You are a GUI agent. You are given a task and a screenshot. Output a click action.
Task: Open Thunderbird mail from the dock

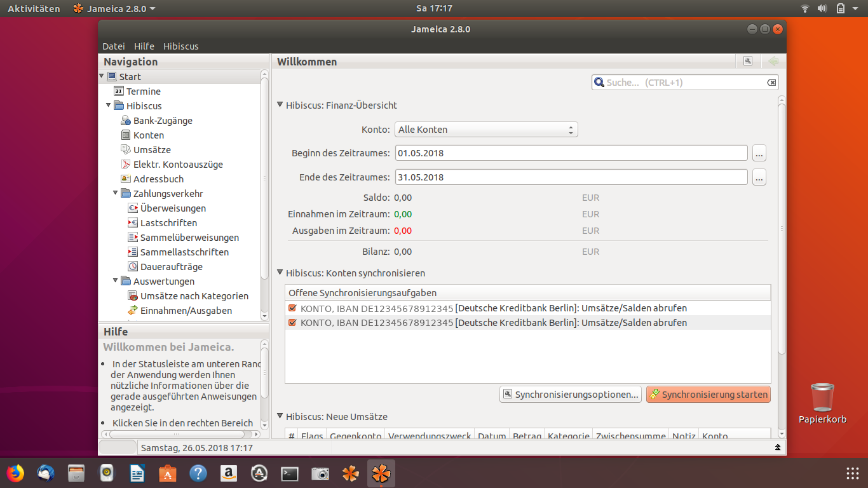click(46, 473)
